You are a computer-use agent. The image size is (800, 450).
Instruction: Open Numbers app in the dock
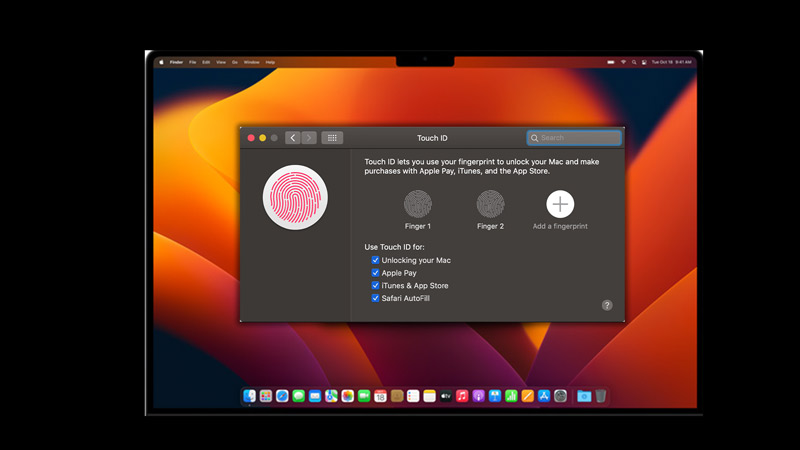511,396
